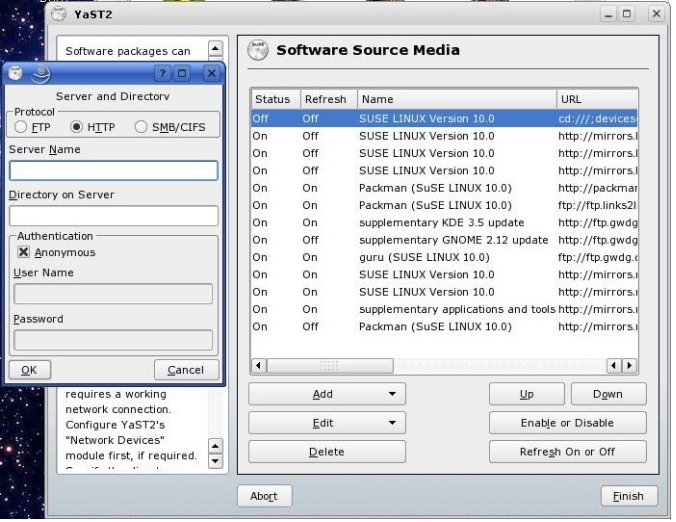The width and height of the screenshot is (676, 522).
Task: Select the supplementary KDE 3.5 update row
Action: click(x=444, y=222)
